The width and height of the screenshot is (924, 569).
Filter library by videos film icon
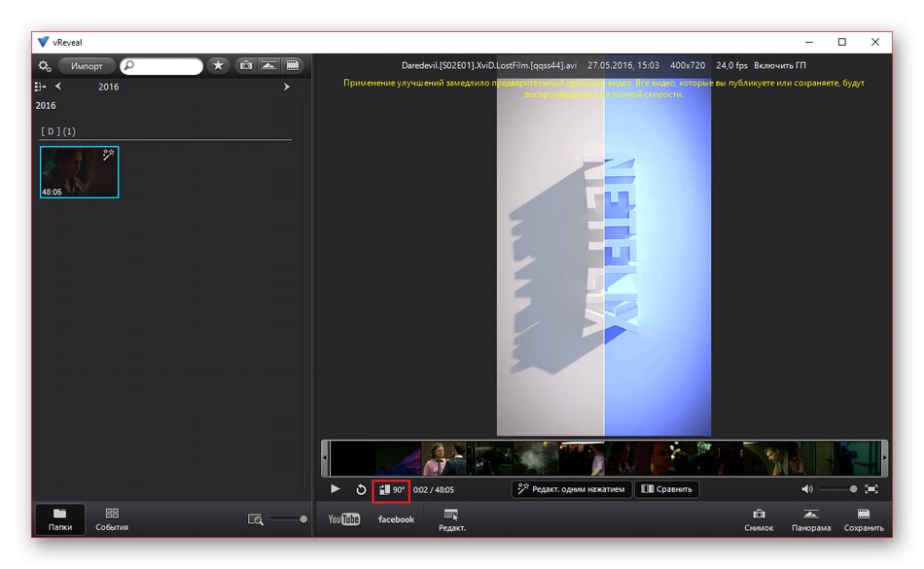(x=293, y=65)
